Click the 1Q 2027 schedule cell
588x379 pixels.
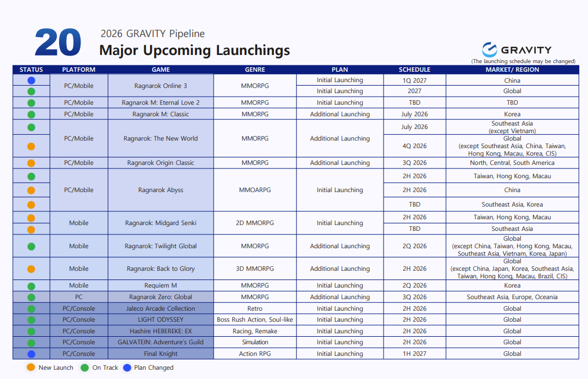coord(415,80)
